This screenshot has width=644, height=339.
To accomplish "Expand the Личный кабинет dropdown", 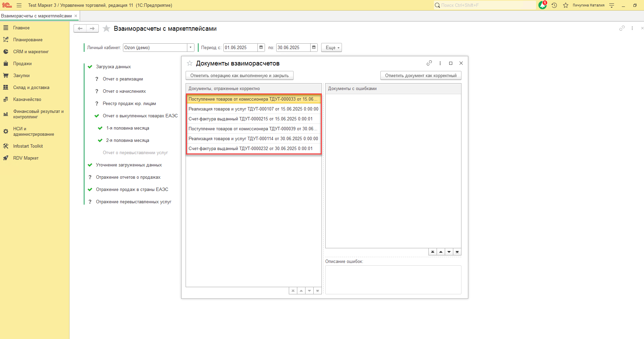I will pyautogui.click(x=191, y=47).
